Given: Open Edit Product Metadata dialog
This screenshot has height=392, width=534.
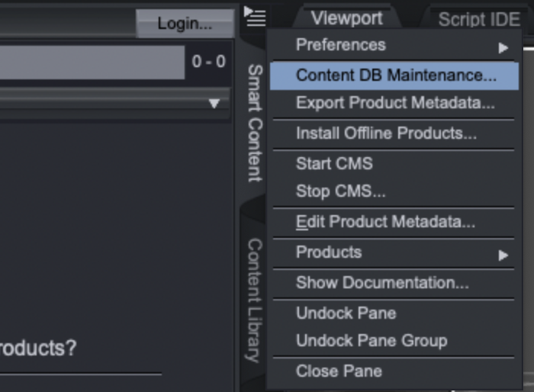Looking at the screenshot, I should (x=385, y=222).
